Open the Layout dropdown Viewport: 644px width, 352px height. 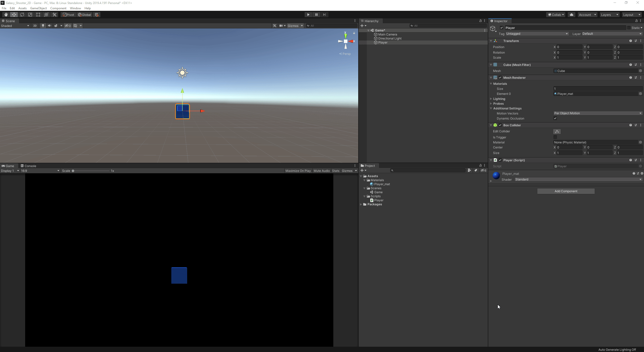pos(631,15)
